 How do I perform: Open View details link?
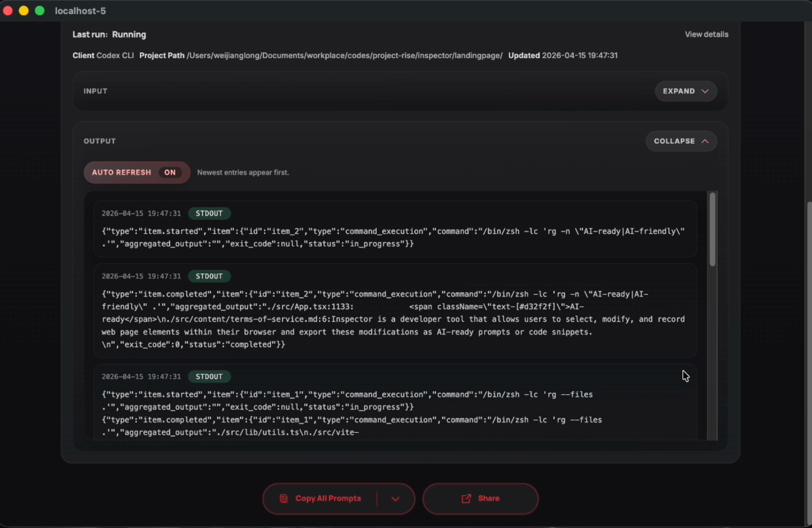pyautogui.click(x=707, y=34)
